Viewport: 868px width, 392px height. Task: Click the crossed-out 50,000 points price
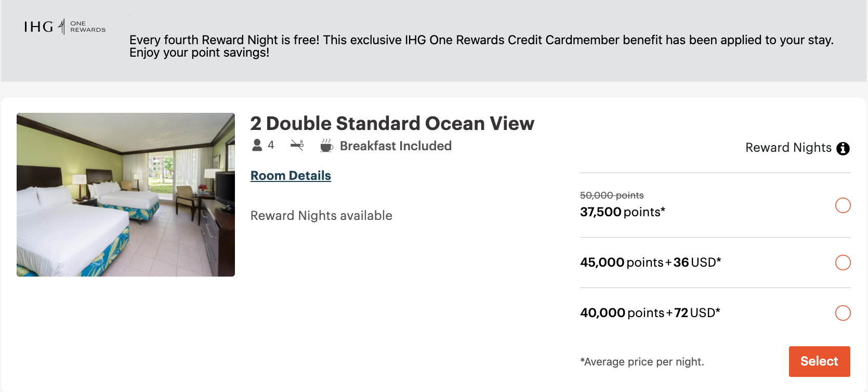(612, 195)
